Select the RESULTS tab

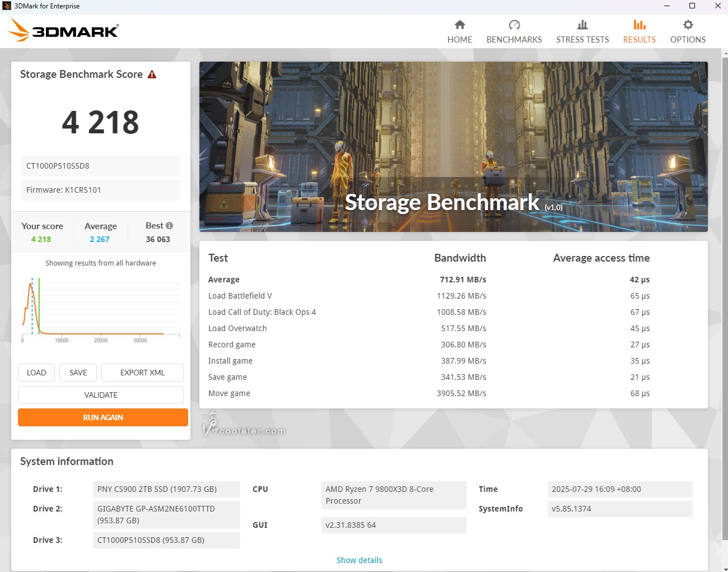639,32
